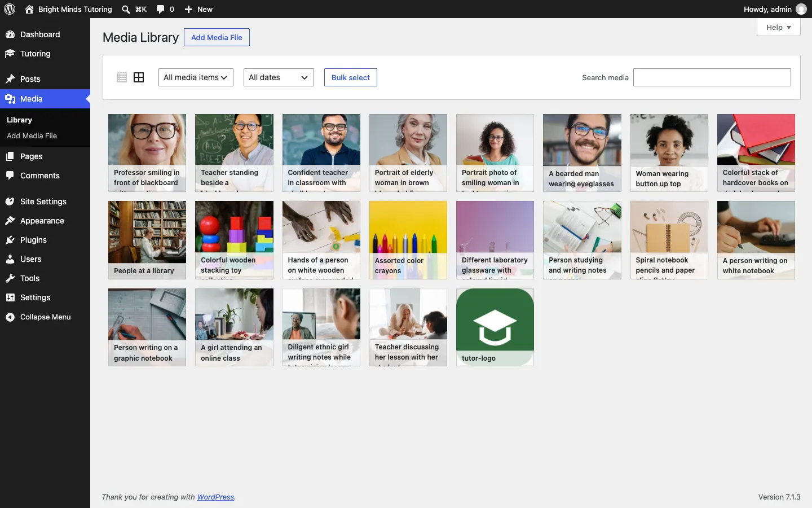Open A person writing on white notebook
812x508 pixels.
[756, 240]
